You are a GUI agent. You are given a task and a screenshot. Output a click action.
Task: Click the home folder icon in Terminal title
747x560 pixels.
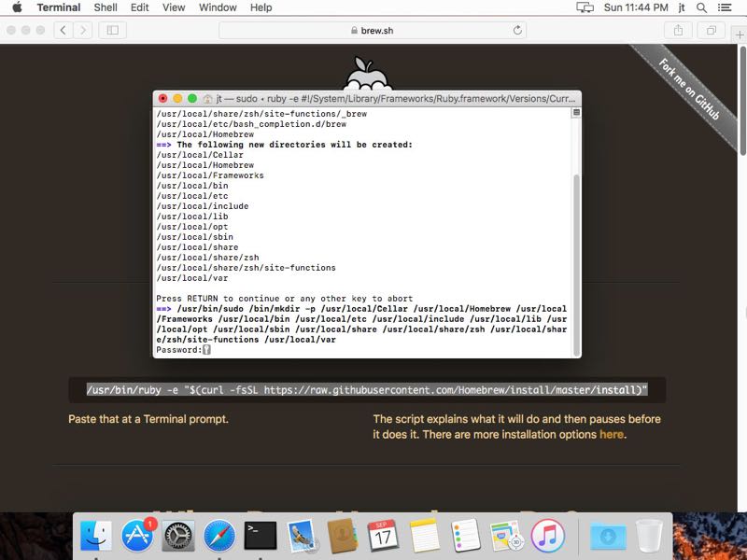point(207,99)
